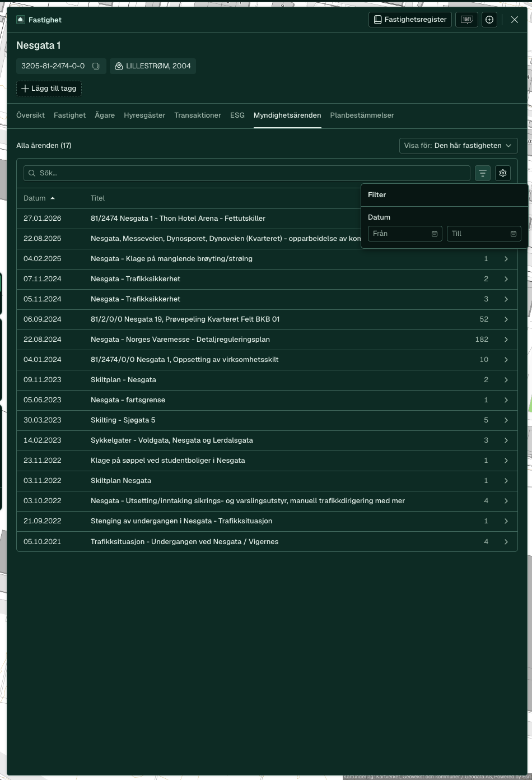
Task: Open the Ägare tab
Action: tap(105, 115)
